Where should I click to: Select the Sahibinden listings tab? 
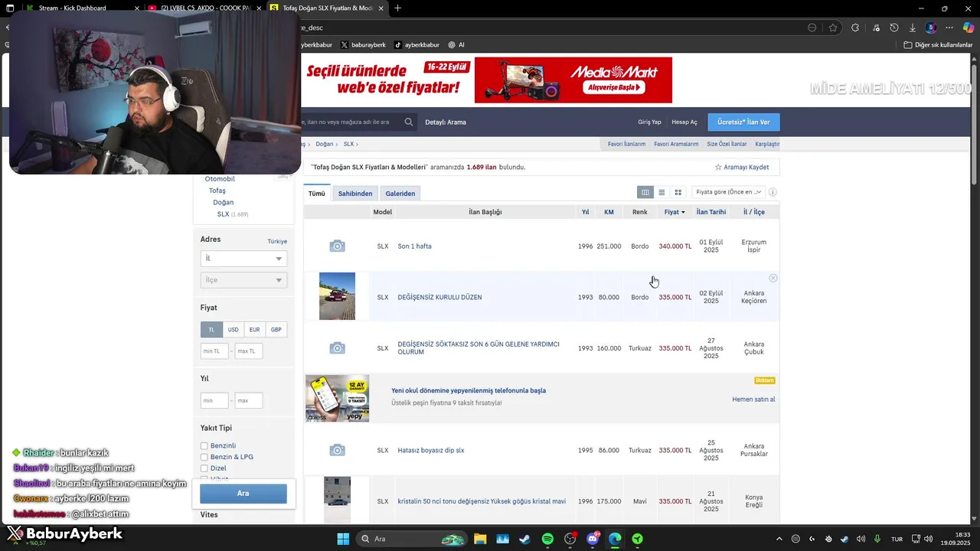(355, 194)
